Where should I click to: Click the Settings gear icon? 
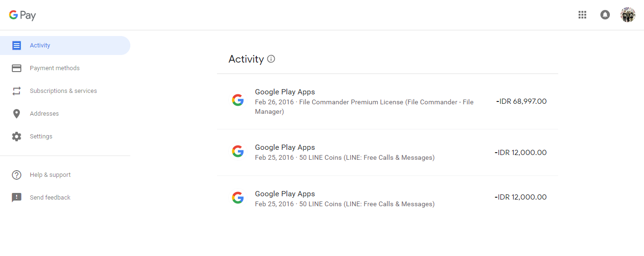click(x=17, y=137)
